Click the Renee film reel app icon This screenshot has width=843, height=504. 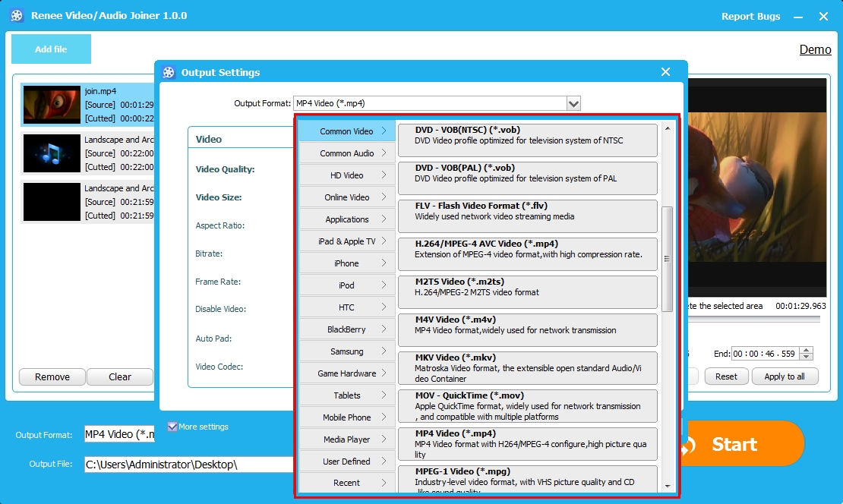point(17,16)
